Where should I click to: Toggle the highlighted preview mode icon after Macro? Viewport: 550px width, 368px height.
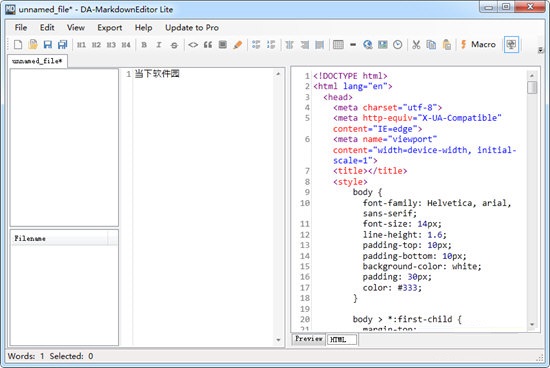[x=511, y=45]
